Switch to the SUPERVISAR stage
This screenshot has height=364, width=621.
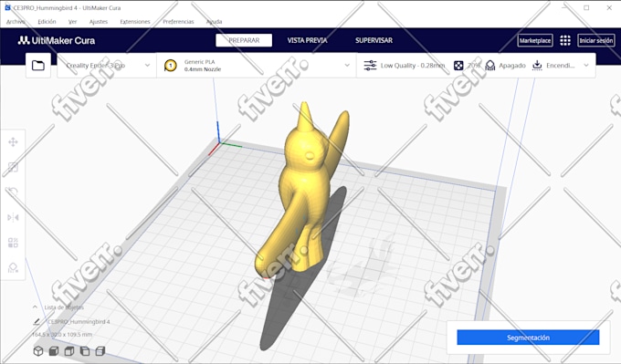(x=374, y=40)
